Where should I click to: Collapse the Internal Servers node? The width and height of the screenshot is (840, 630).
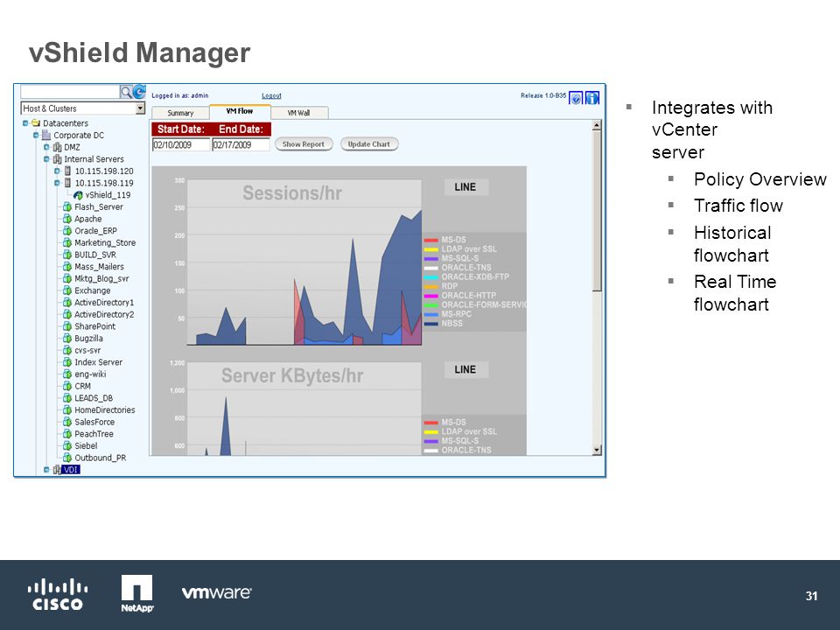tap(46, 159)
